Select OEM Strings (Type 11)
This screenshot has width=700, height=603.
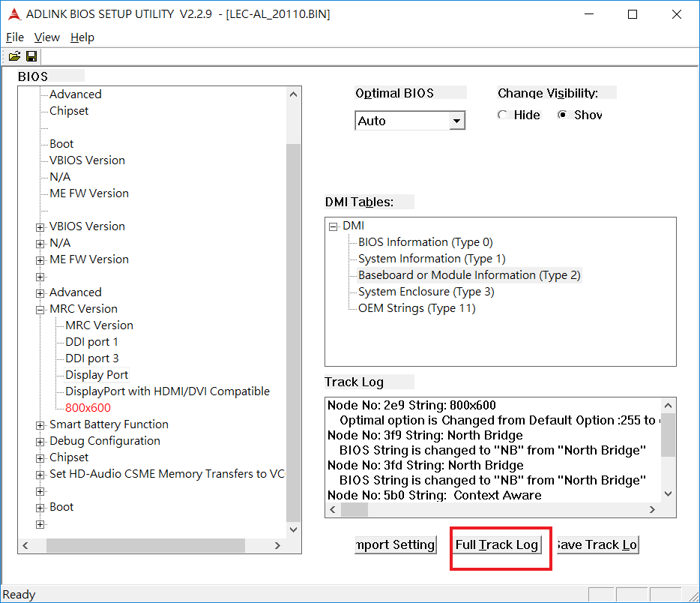[417, 308]
